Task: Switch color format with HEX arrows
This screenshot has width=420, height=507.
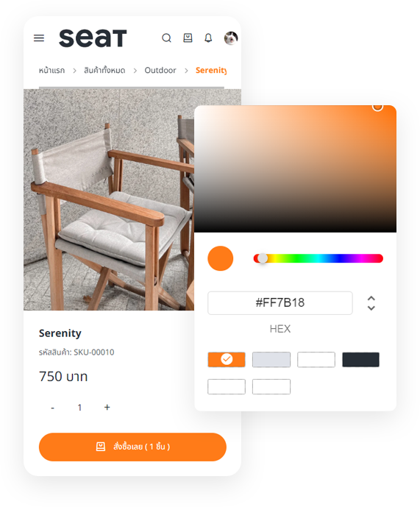Action: point(371,303)
